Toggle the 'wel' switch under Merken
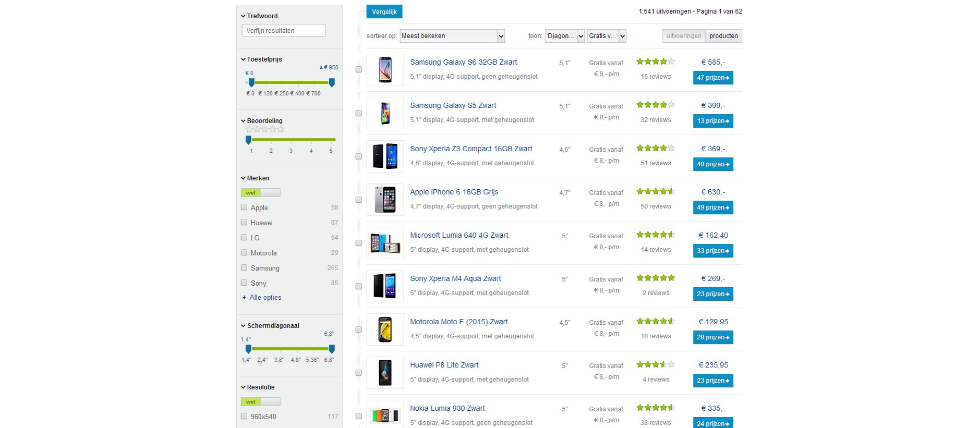Screen dimensions: 980x428 point(260,193)
